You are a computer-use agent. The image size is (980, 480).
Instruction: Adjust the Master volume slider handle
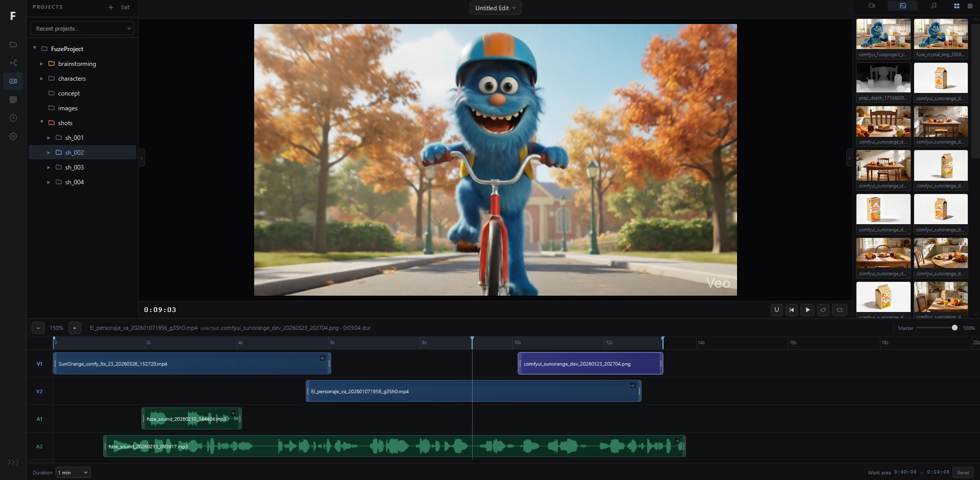[954, 328]
